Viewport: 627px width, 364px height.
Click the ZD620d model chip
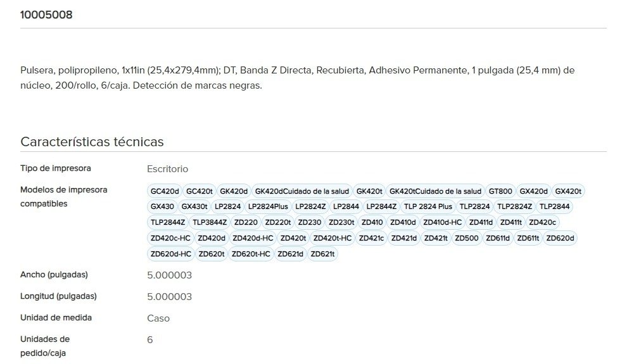coord(560,238)
